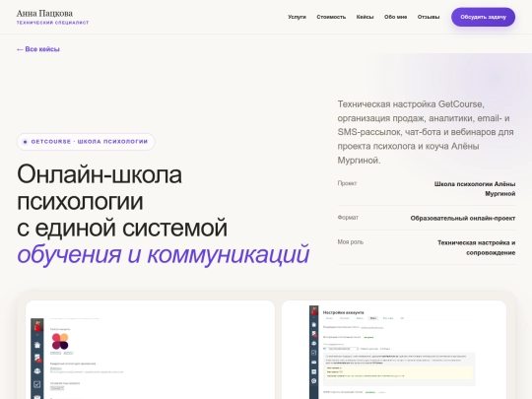Click the GetCourse · Школа психологии badge
Image resolution: width=532 pixels, height=399 pixels.
86,142
